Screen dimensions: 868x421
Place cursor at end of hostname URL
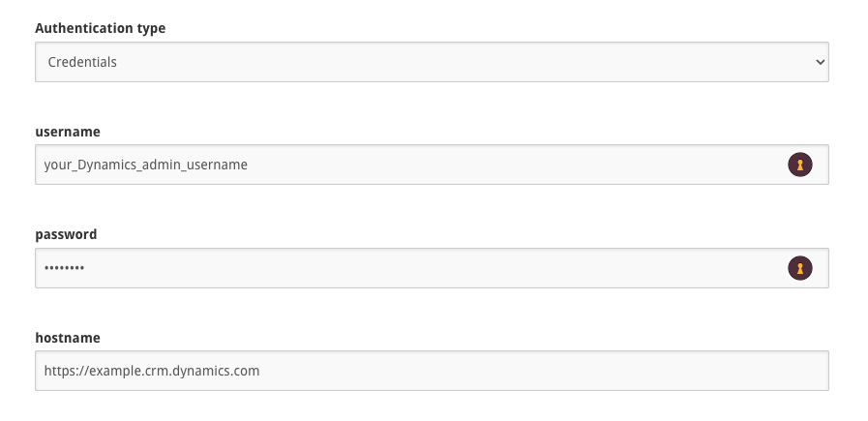tap(261, 371)
